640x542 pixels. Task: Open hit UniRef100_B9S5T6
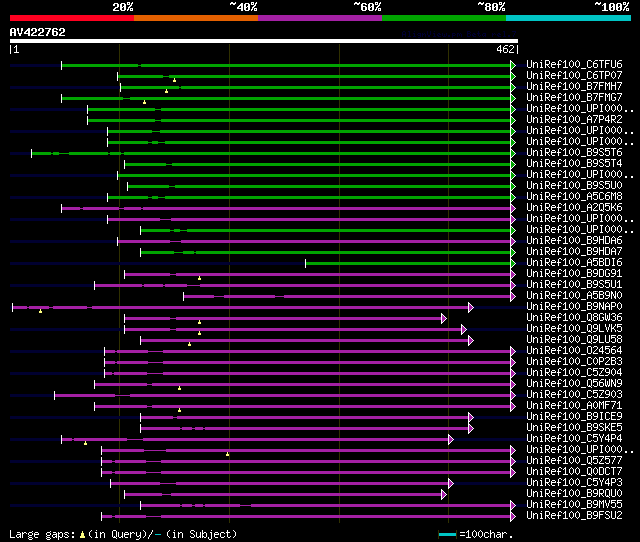coord(574,153)
